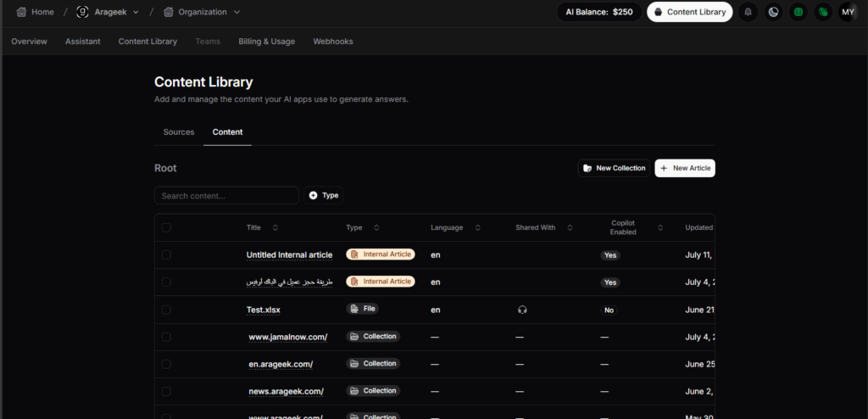868x419 pixels.
Task: Click the headset icon in Test.xlsx row
Action: 522,310
